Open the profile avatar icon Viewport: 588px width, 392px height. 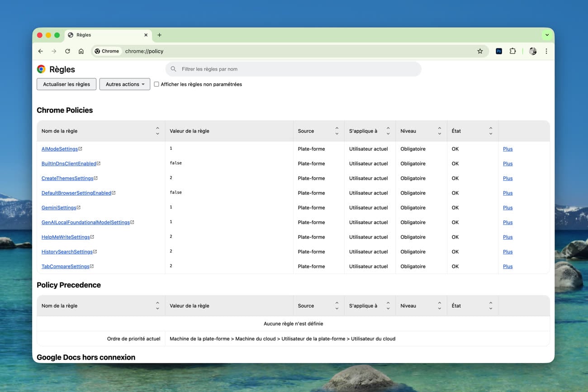(x=533, y=51)
